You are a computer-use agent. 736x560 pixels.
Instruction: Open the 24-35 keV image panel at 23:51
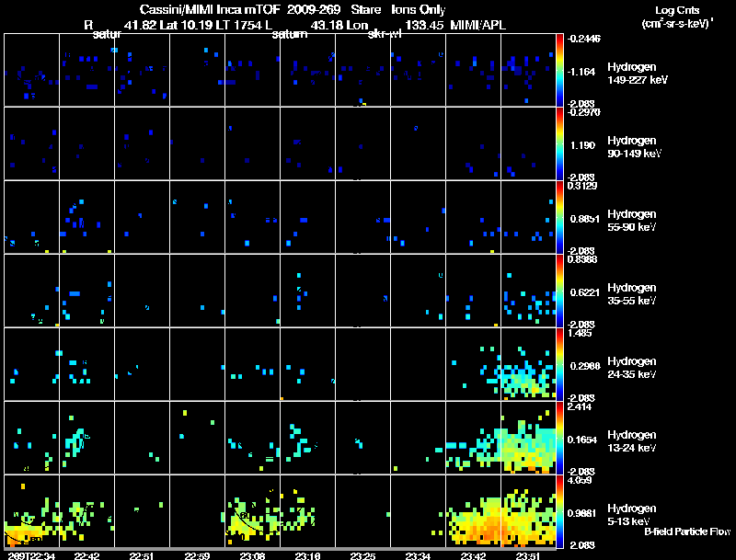pyautogui.click(x=528, y=364)
